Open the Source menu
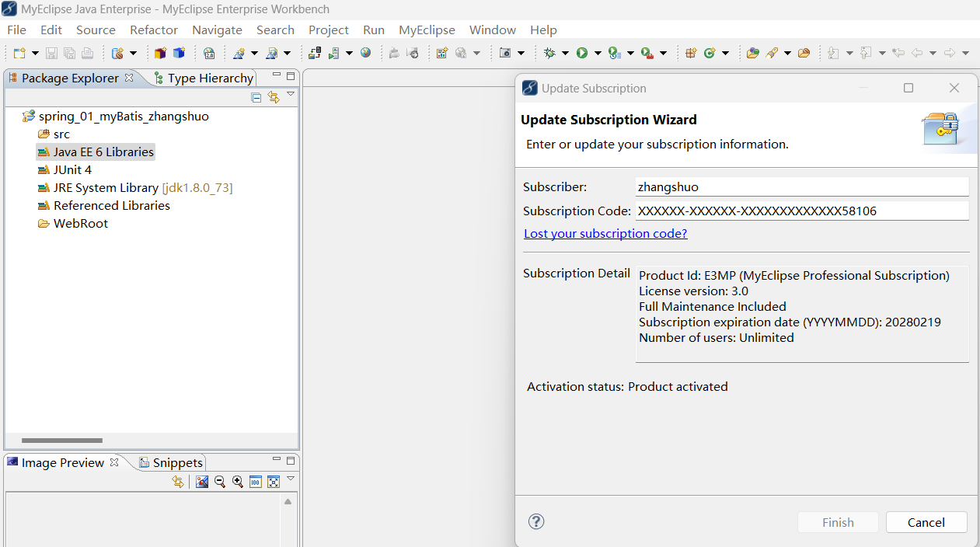The image size is (980, 547). tap(96, 30)
